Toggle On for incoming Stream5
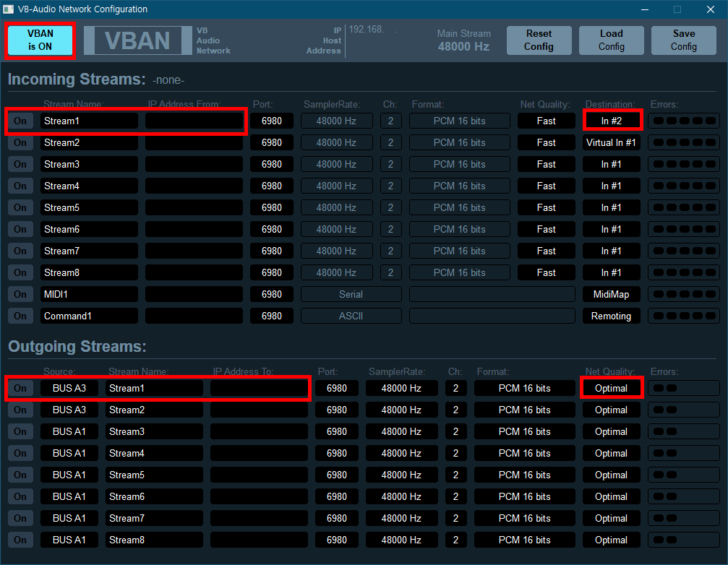Image resolution: width=728 pixels, height=565 pixels. tap(20, 207)
